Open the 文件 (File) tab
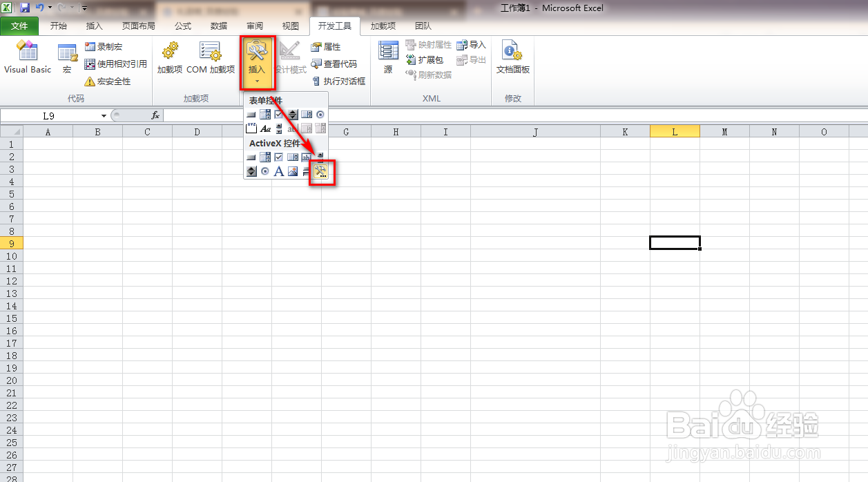868x482 pixels. (x=19, y=26)
